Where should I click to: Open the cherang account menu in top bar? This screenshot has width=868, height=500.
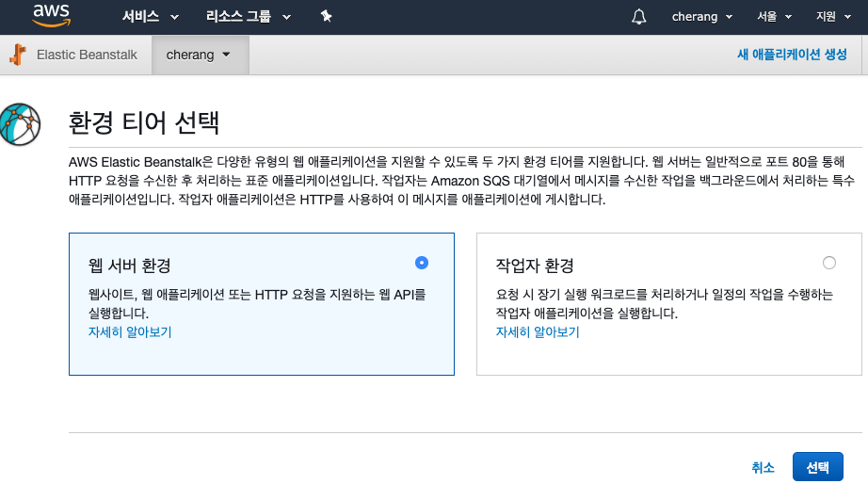[702, 17]
